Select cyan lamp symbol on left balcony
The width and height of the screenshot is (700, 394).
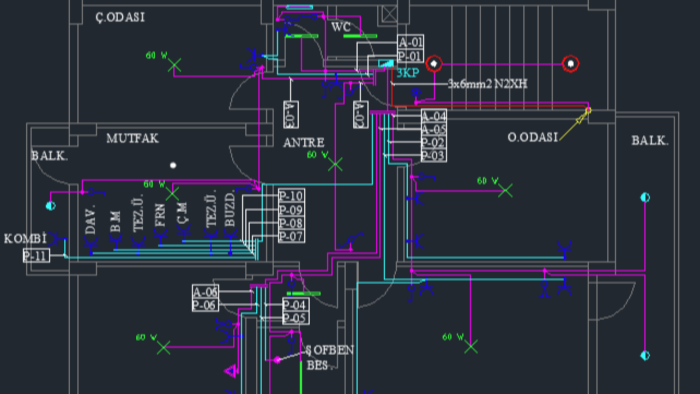[x=50, y=206]
